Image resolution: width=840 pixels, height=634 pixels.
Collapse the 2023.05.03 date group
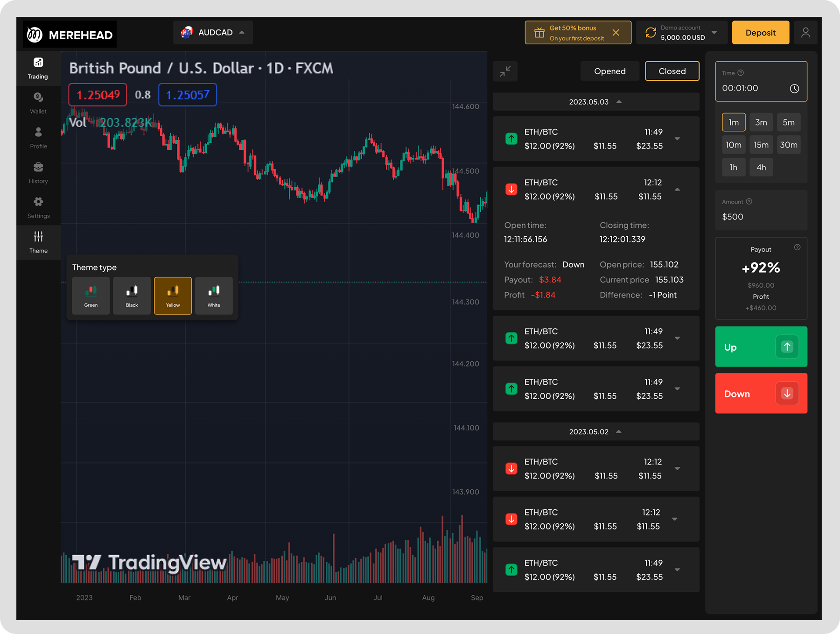click(619, 102)
